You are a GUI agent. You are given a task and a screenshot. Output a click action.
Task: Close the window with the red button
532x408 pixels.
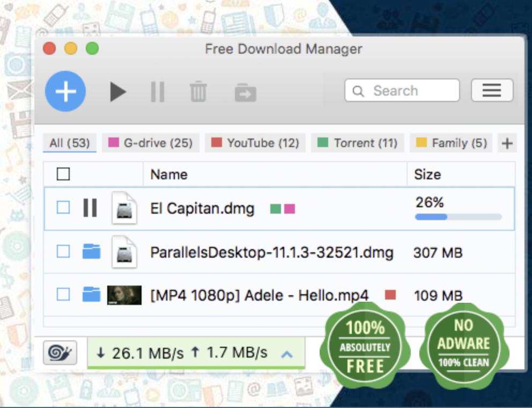click(49, 48)
